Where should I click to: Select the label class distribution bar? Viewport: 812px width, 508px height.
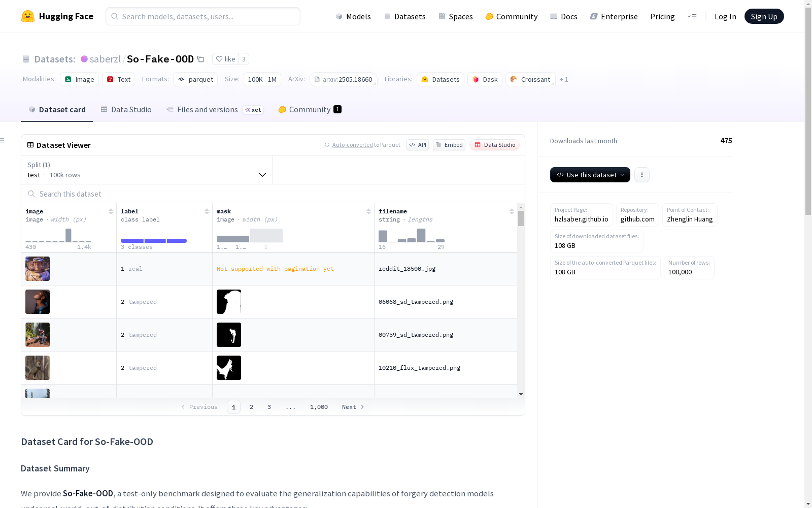(x=154, y=241)
